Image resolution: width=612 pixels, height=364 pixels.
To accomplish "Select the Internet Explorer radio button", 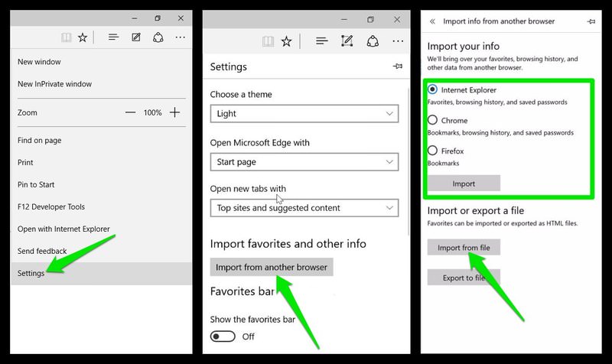I will [432, 89].
